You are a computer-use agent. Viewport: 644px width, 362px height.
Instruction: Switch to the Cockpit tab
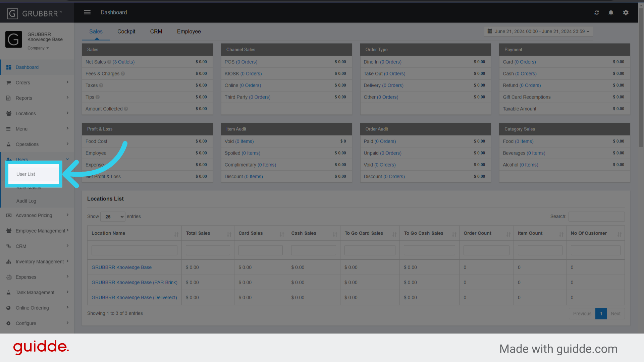pos(126,32)
